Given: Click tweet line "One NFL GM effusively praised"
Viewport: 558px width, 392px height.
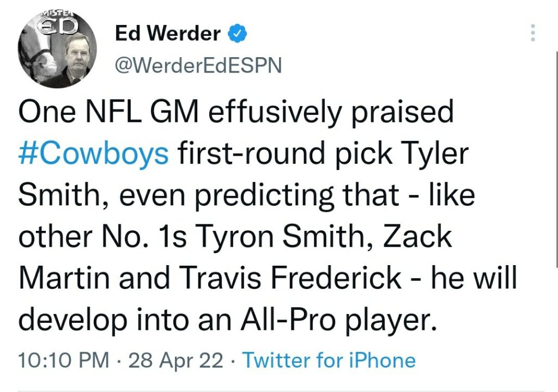Looking at the screenshot, I should click(x=236, y=113).
